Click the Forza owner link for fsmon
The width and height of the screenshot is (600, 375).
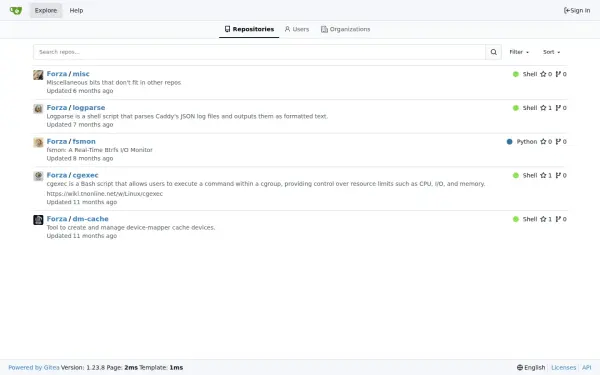pyautogui.click(x=57, y=141)
